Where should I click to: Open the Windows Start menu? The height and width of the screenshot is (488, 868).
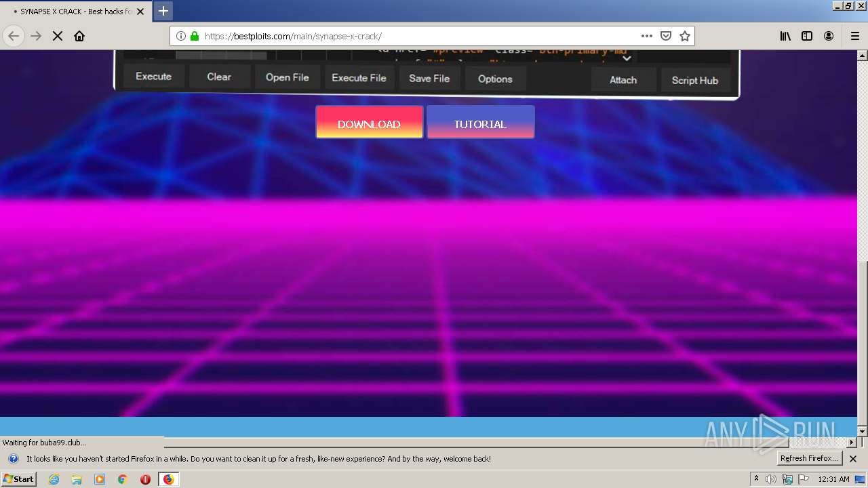18,479
